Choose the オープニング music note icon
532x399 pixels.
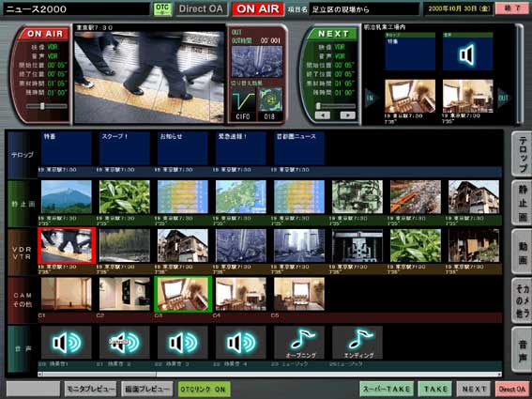pos(299,343)
